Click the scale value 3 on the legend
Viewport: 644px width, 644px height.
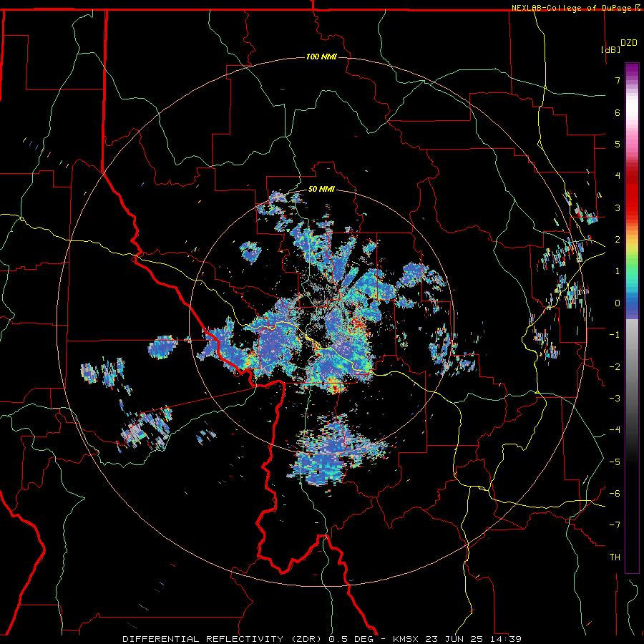(x=618, y=208)
